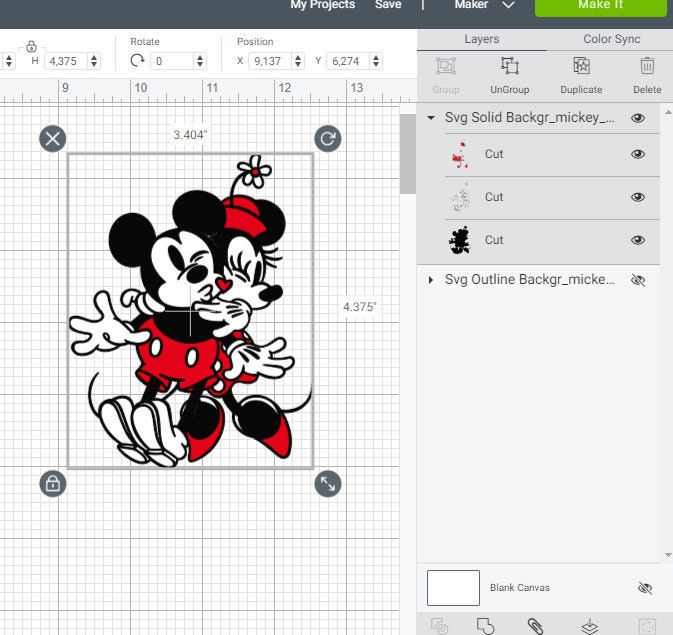The width and height of the screenshot is (673, 635).
Task: Switch to the Layers tab
Action: (x=482, y=39)
